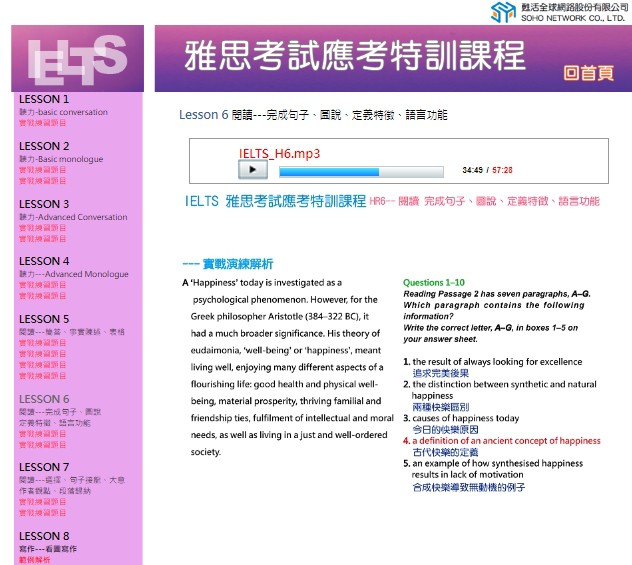Click the IELTS_H6.mp3 file name
The width and height of the screenshot is (632, 565).
pos(277,153)
